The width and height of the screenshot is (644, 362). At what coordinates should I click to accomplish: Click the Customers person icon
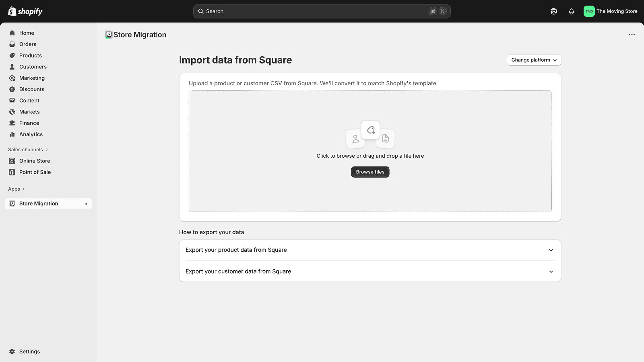12,67
